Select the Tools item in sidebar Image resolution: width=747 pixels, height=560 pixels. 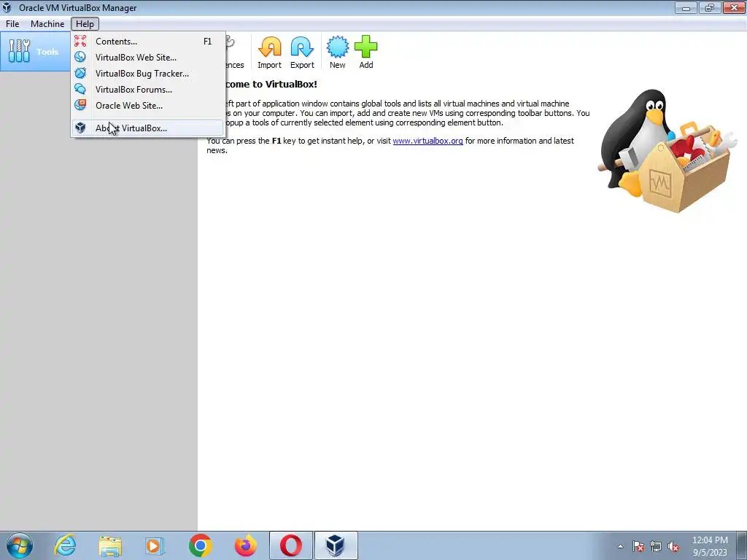36,52
